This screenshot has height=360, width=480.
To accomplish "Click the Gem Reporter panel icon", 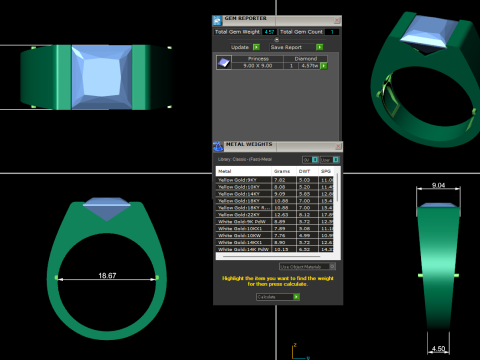I will click(217, 21).
